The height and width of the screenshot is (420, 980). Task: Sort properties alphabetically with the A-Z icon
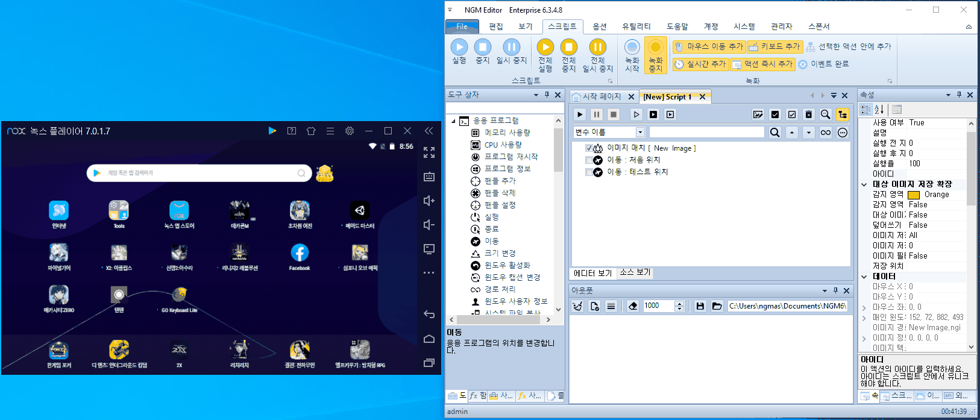(879, 109)
